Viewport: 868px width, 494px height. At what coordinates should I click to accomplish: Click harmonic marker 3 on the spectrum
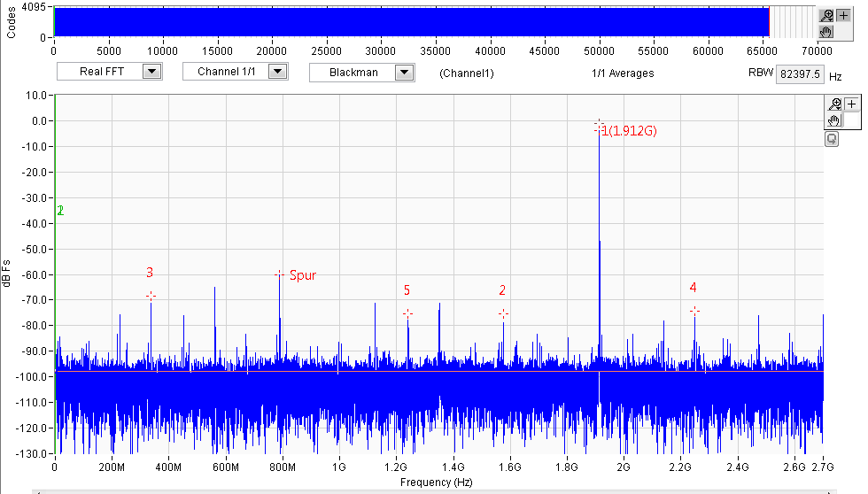151,297
